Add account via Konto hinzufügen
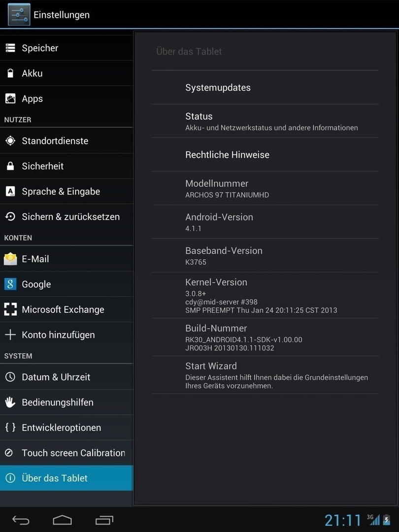Screen dimensions: 399x532 (66, 334)
